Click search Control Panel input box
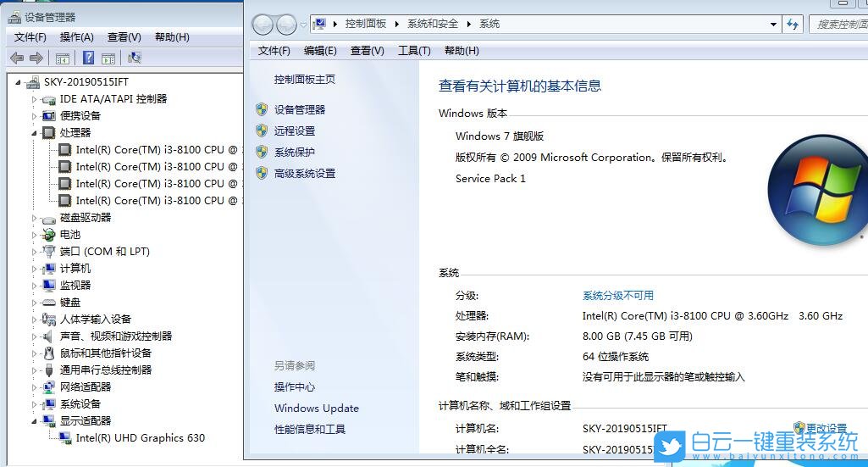The height and width of the screenshot is (467, 868). coord(838,24)
